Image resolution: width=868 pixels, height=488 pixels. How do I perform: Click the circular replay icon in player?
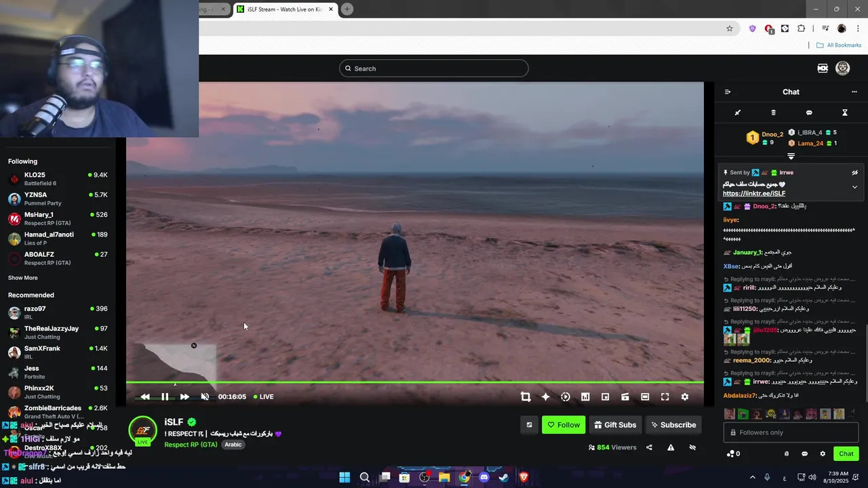coord(566,397)
